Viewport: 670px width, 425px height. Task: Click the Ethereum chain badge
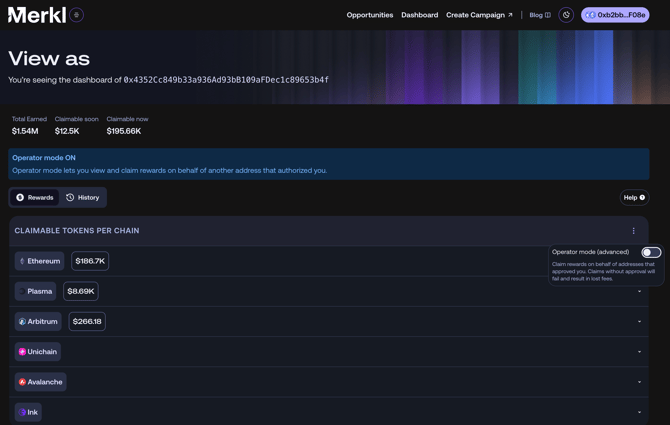[x=40, y=261]
